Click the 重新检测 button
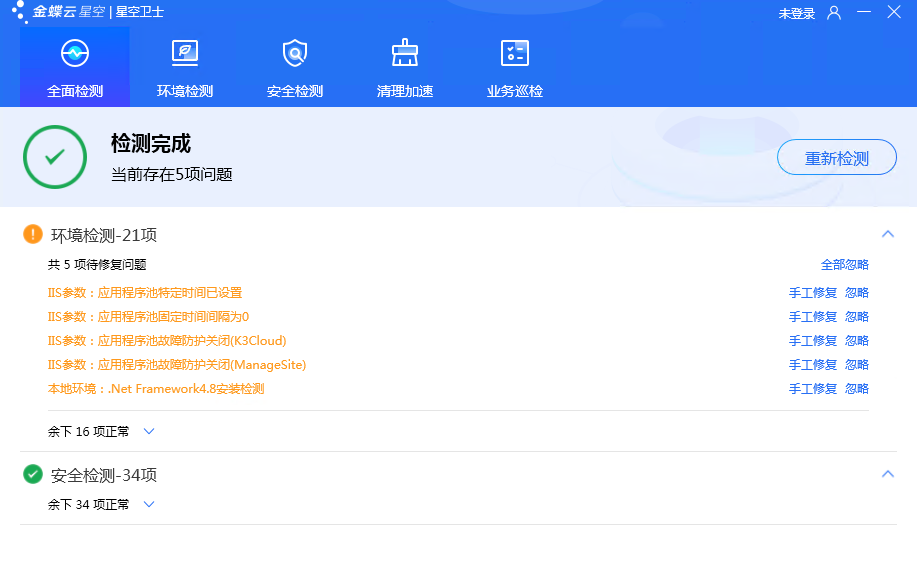917x574 pixels. click(x=837, y=158)
